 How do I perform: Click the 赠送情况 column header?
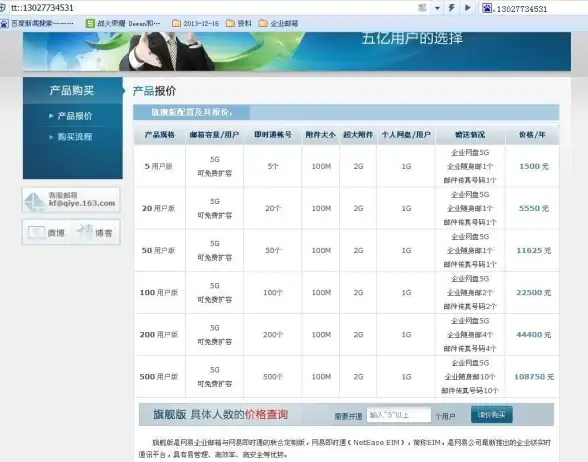point(470,135)
